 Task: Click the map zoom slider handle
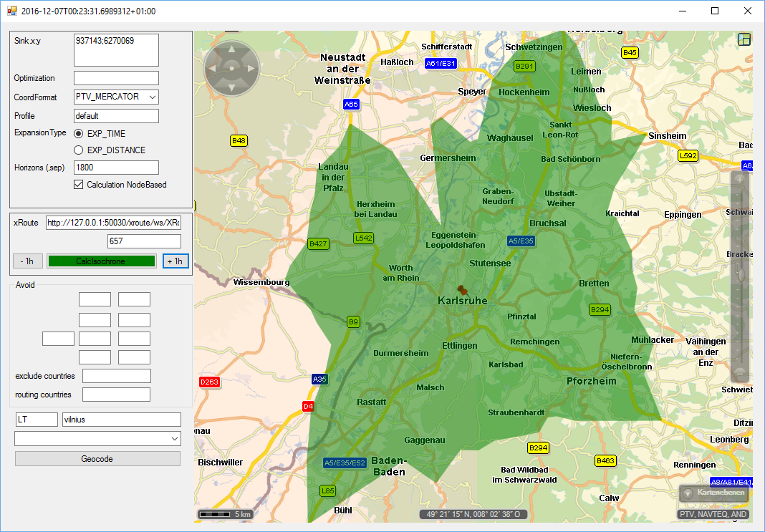click(x=740, y=273)
